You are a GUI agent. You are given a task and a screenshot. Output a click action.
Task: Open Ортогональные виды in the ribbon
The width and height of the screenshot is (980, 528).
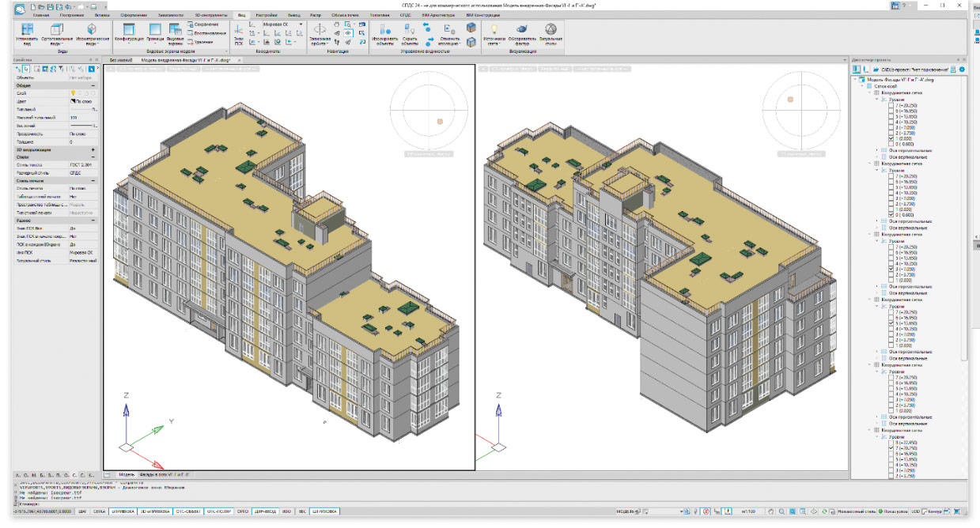tap(57, 32)
